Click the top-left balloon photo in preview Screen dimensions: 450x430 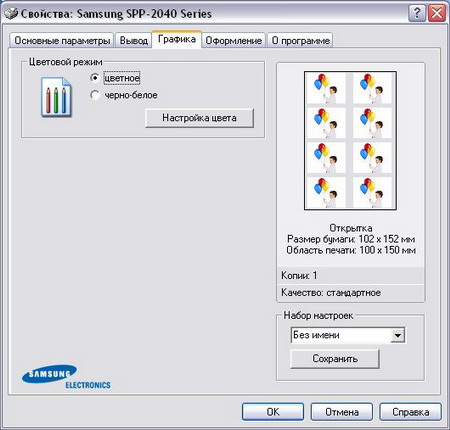coord(326,89)
